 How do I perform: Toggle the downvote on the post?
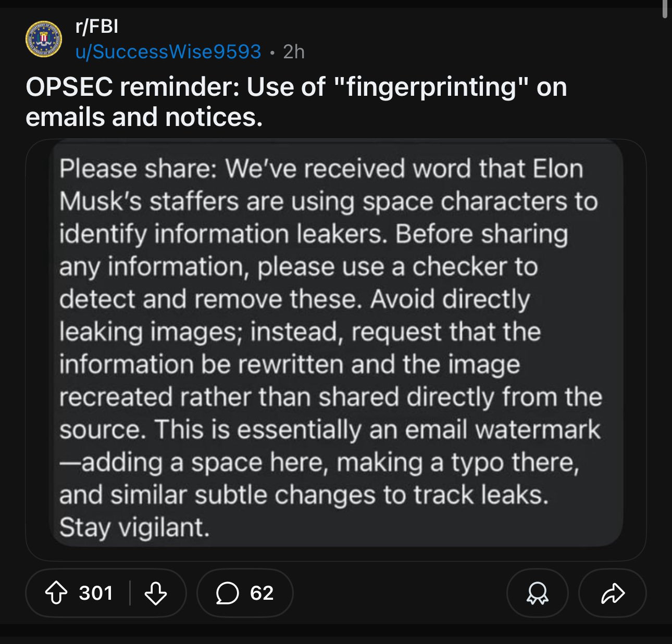tap(156, 592)
